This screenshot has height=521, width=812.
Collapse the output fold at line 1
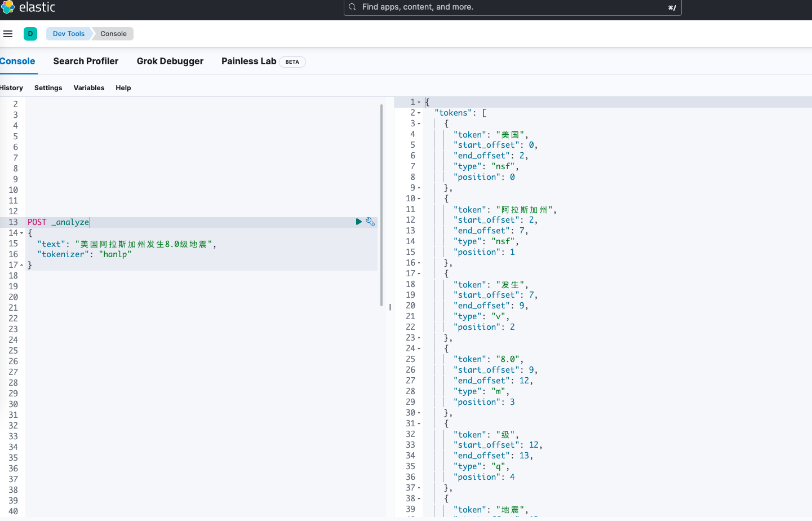tap(419, 103)
